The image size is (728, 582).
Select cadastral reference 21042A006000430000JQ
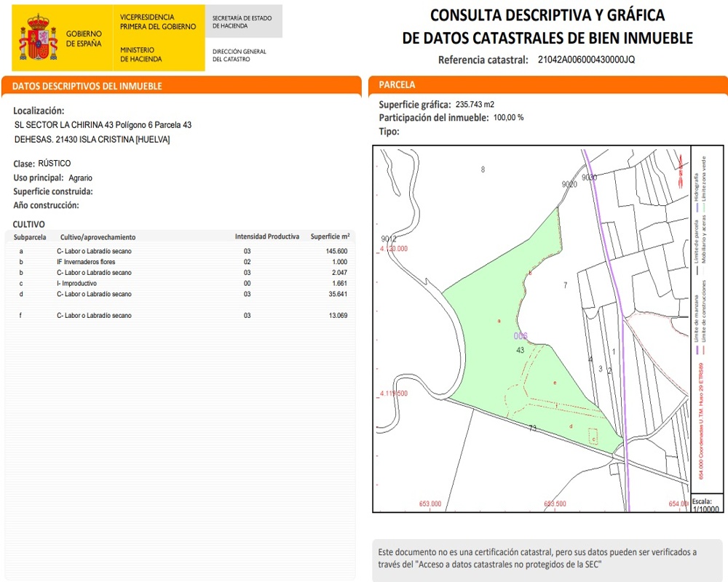coord(586,60)
